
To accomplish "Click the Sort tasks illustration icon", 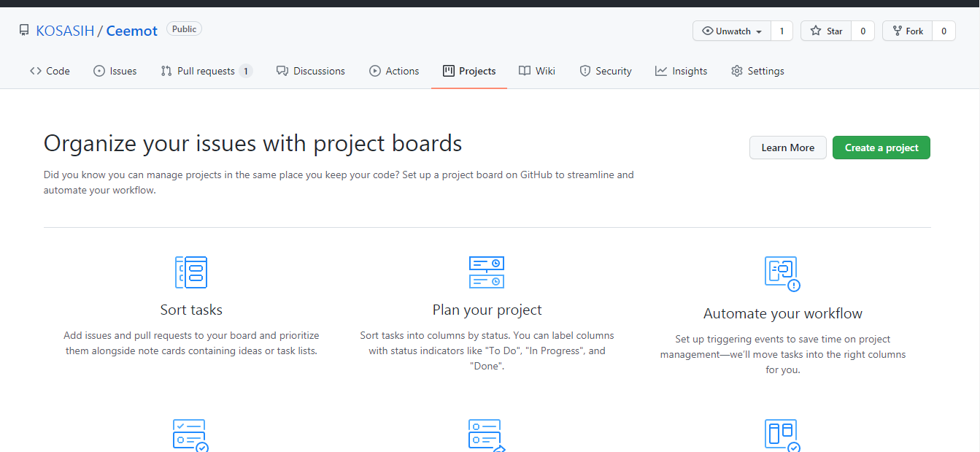I will click(191, 272).
